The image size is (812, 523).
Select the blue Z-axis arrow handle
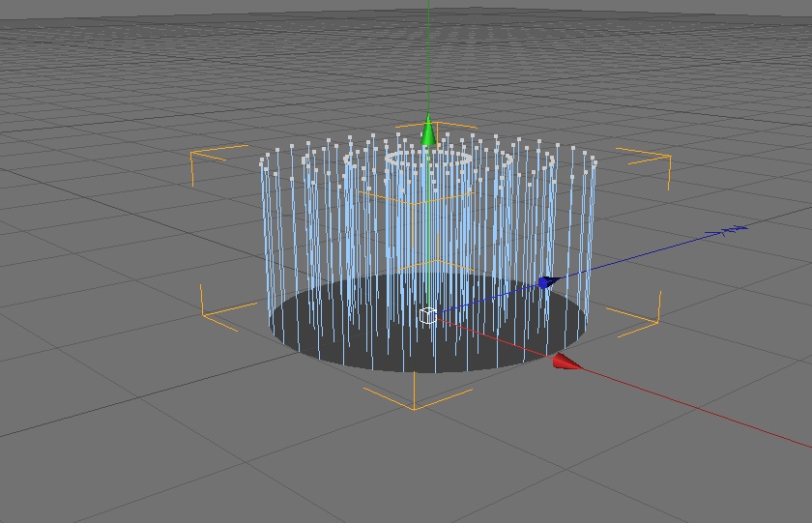(x=548, y=282)
